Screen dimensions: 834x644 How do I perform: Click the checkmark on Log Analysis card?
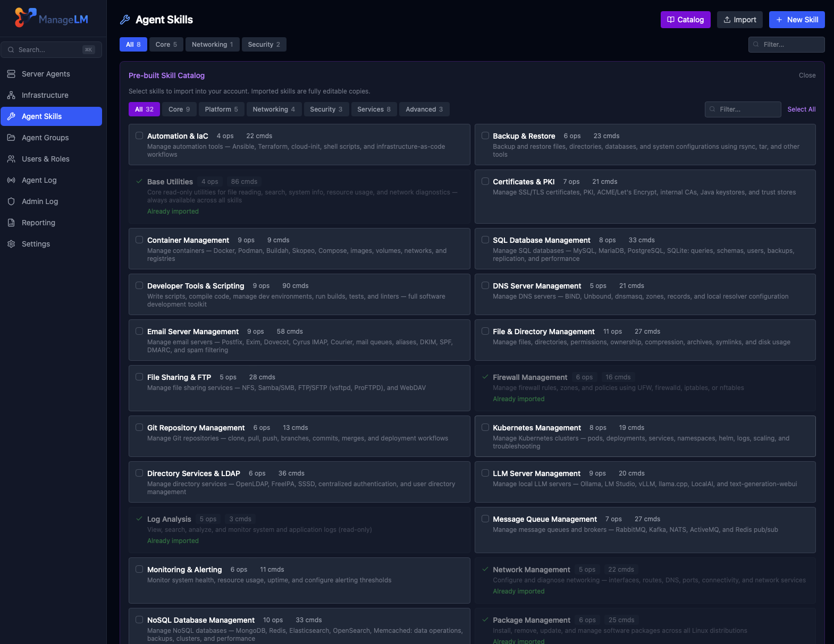pos(139,519)
